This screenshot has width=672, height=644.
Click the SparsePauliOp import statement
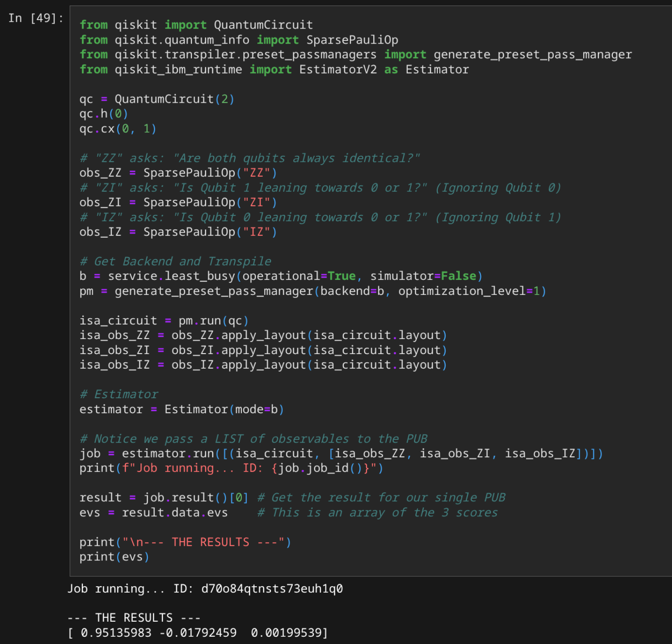(239, 40)
